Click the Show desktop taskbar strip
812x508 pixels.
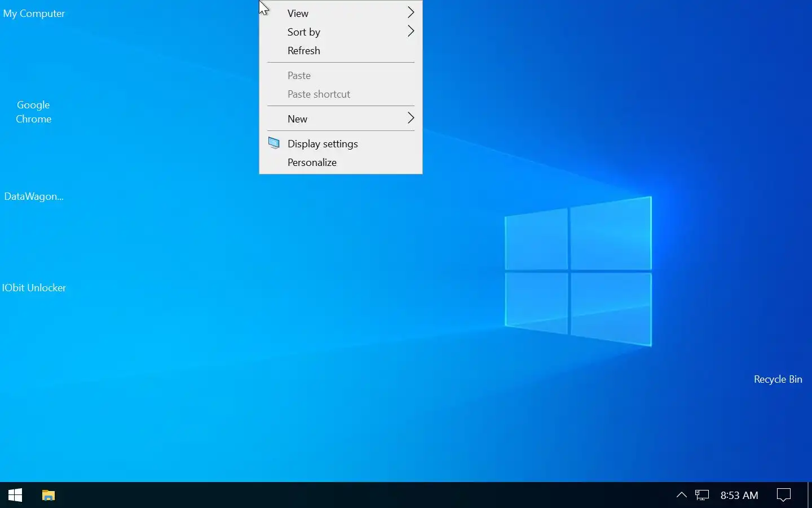click(810, 495)
